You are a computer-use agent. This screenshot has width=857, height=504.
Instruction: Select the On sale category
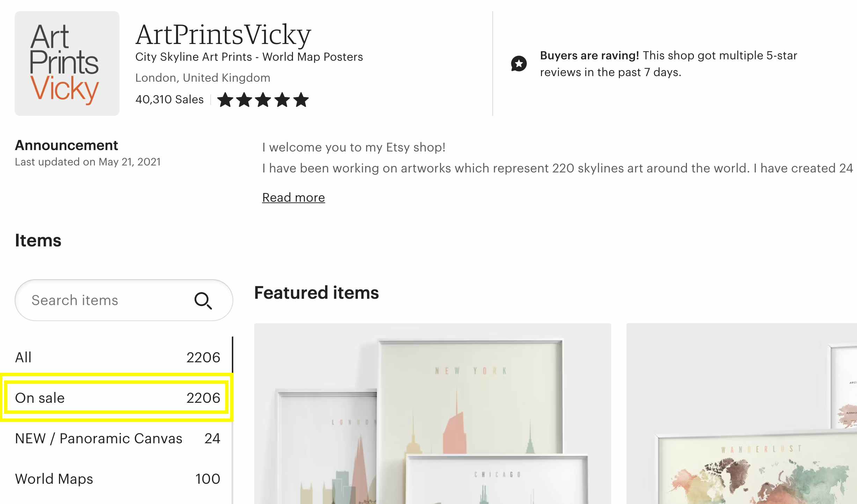[x=117, y=398]
